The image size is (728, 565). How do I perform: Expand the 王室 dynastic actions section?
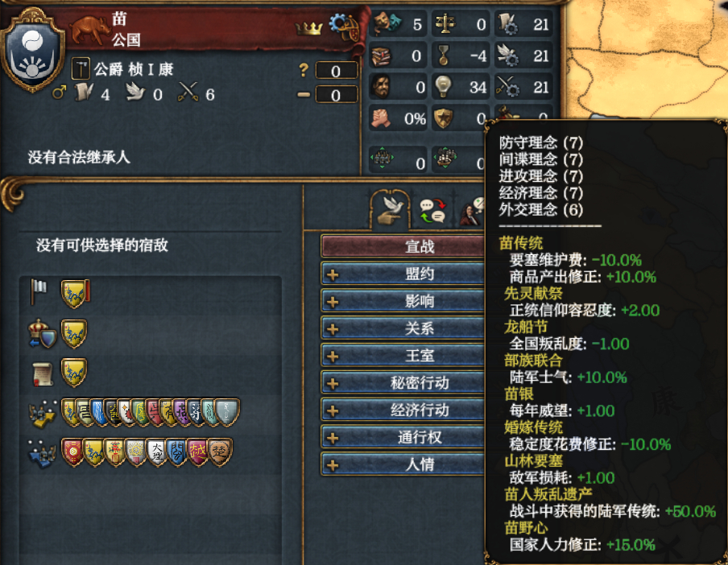point(403,356)
